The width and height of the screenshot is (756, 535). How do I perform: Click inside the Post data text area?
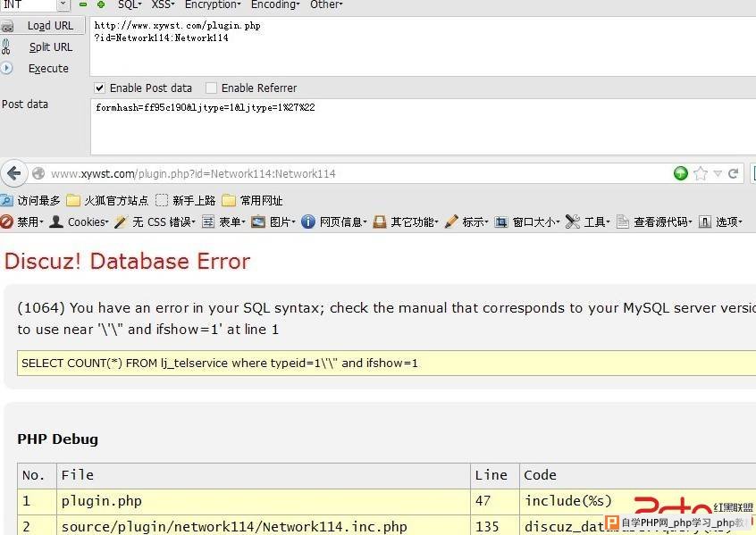coord(423,127)
